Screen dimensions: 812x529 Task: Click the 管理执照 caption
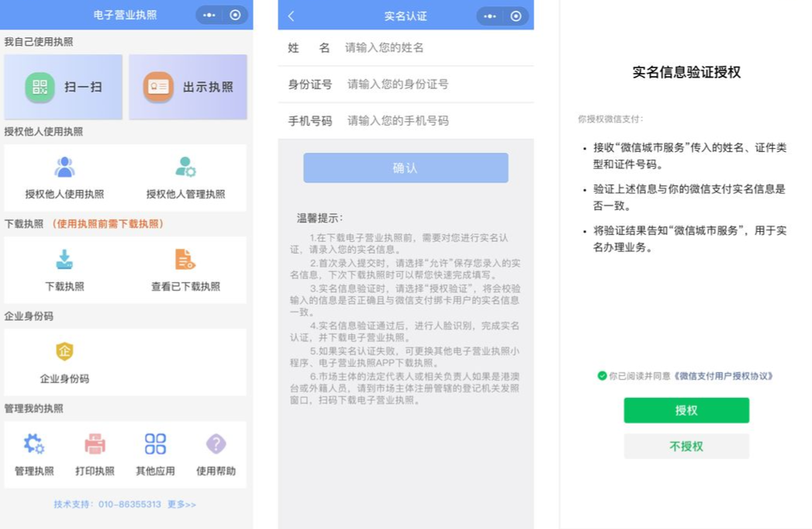pos(34,471)
